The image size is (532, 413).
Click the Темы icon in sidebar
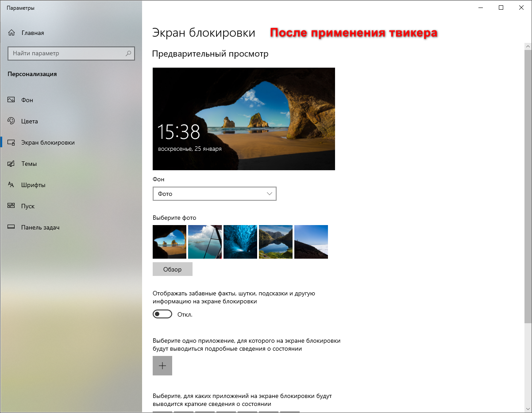coord(12,164)
